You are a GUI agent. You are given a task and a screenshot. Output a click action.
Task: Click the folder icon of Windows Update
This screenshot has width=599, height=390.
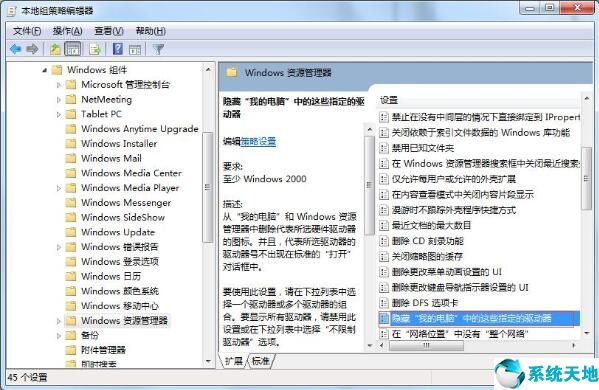71,232
